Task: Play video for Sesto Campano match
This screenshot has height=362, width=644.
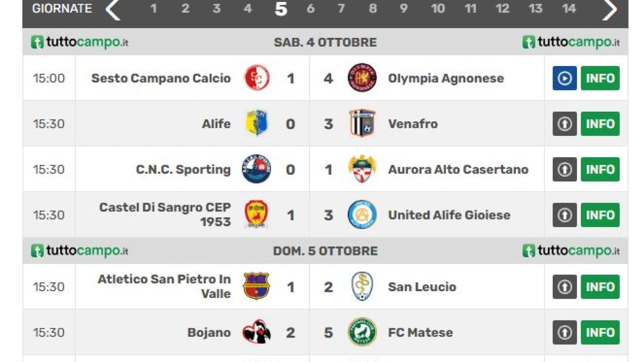Action: click(x=565, y=78)
